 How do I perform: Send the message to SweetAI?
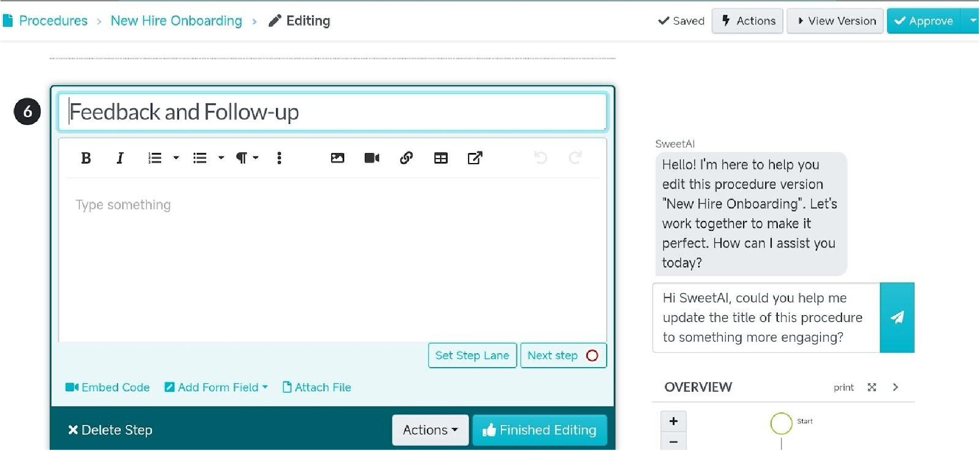897,318
